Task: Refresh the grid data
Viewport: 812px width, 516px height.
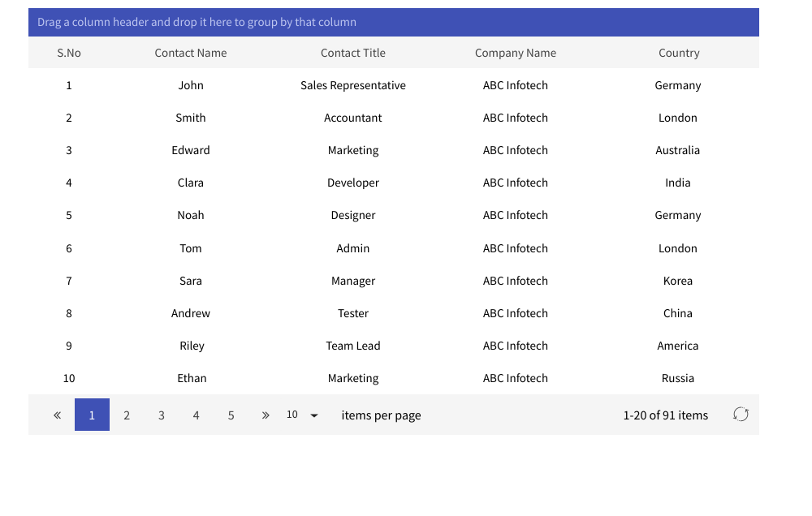Action: [740, 415]
